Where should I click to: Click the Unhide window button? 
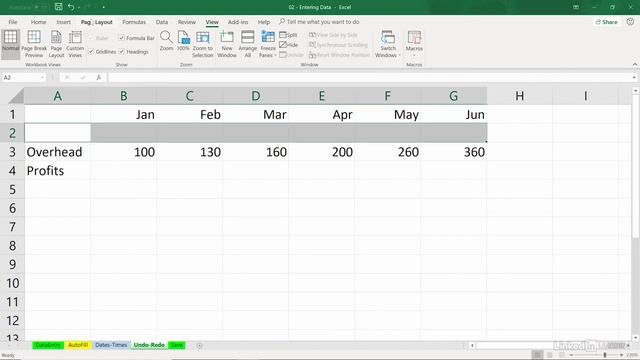(x=292, y=55)
